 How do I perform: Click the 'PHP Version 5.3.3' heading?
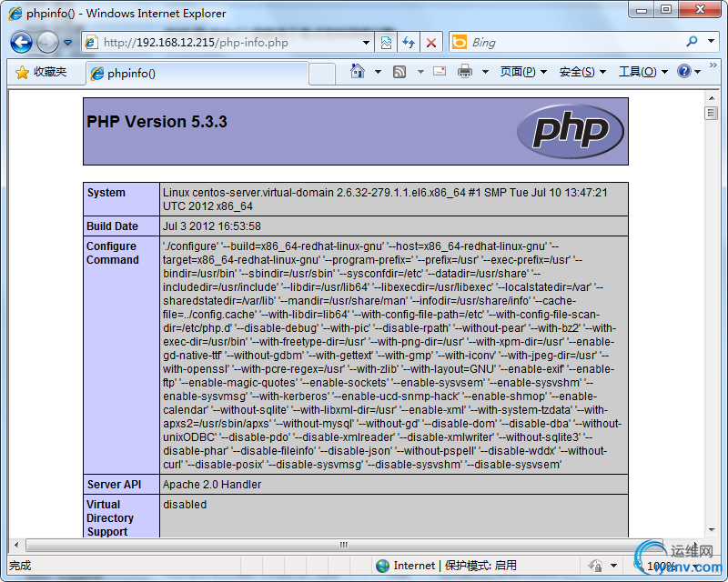click(x=157, y=122)
